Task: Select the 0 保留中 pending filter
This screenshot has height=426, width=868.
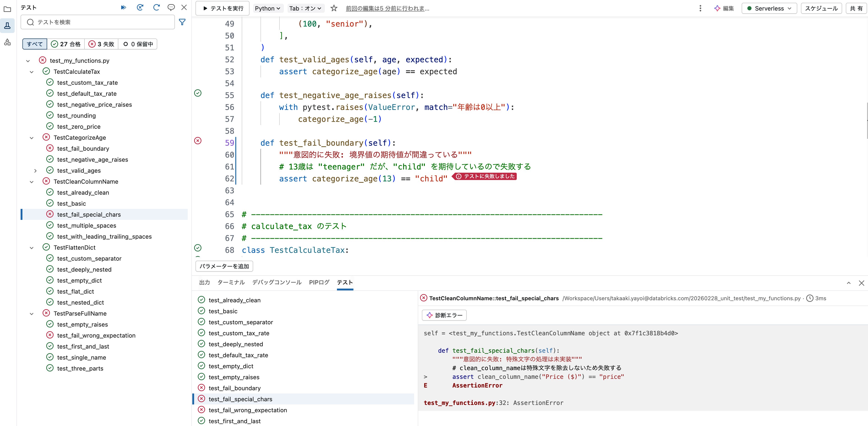Action: click(x=138, y=44)
